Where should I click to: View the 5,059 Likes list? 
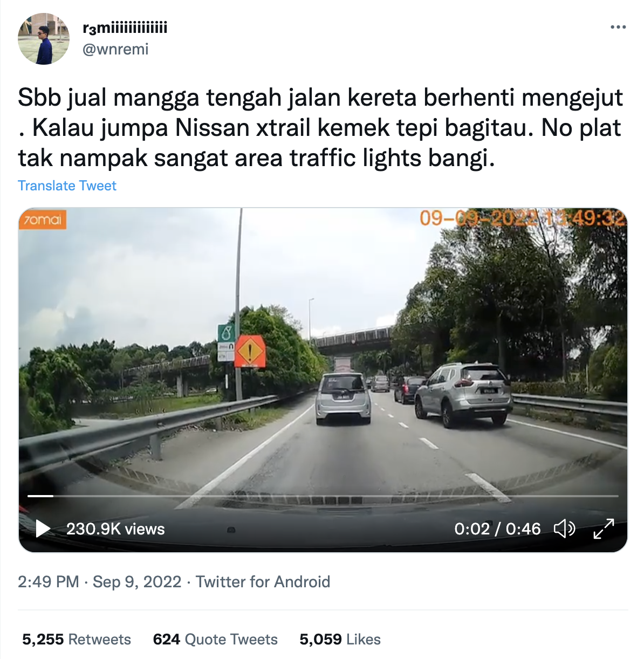click(340, 639)
